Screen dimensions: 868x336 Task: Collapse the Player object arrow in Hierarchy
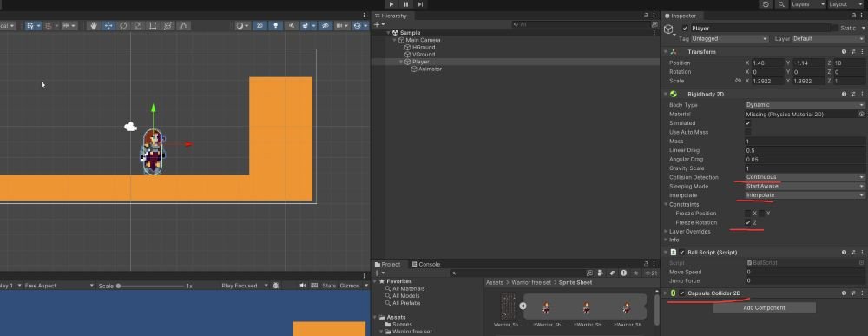(x=401, y=62)
